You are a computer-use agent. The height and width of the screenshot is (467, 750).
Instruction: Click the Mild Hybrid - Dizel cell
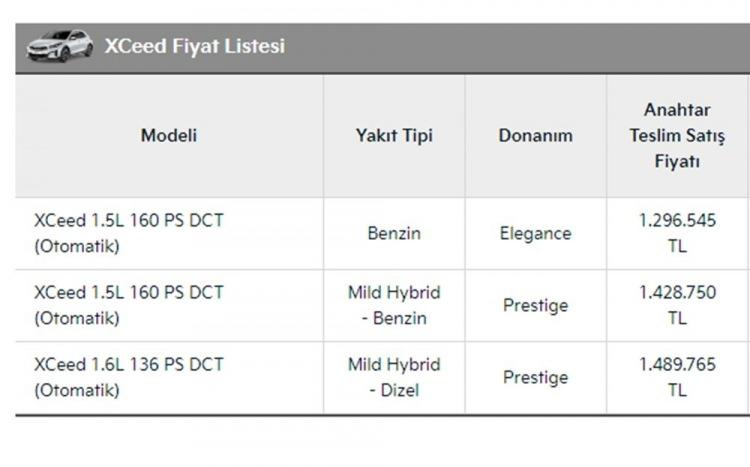tap(394, 377)
